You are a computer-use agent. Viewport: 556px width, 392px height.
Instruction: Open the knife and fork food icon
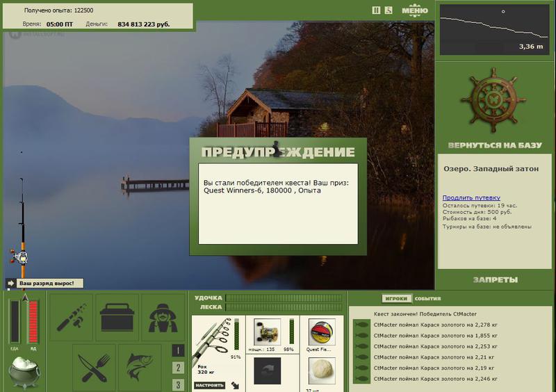coord(94,368)
